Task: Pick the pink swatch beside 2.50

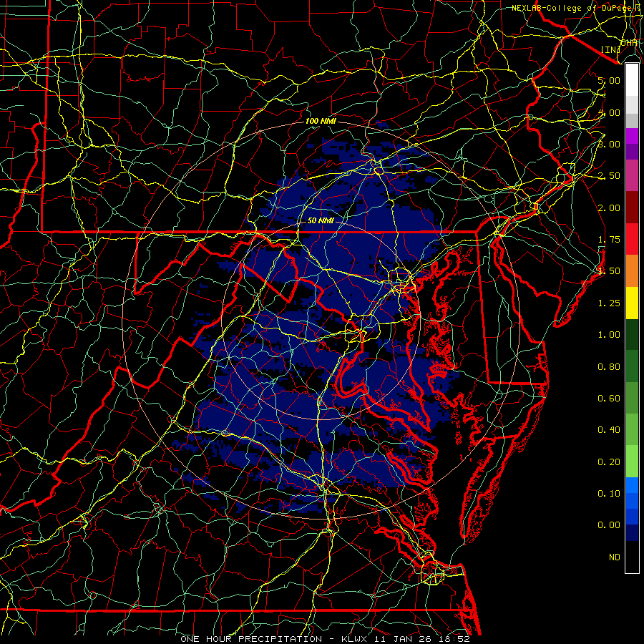Action: click(632, 176)
